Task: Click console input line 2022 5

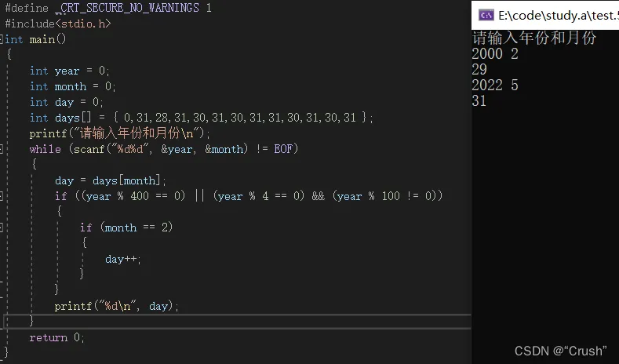Action: click(495, 86)
